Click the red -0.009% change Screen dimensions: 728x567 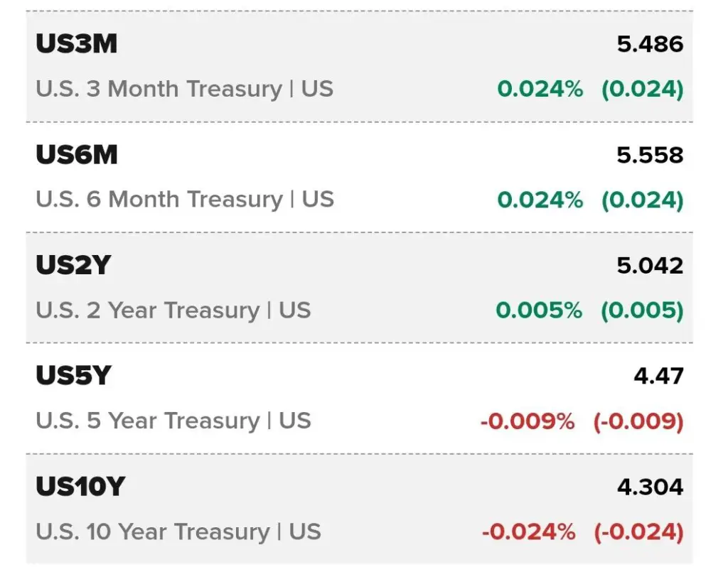528,421
